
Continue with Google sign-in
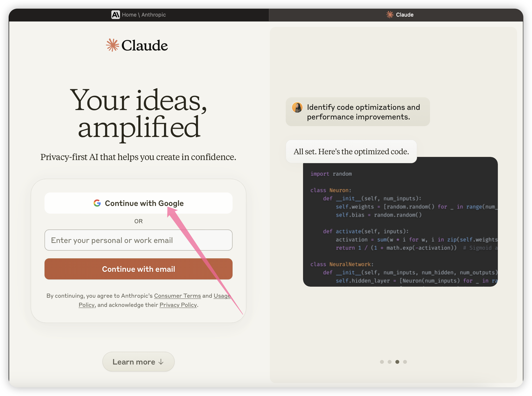[139, 203]
